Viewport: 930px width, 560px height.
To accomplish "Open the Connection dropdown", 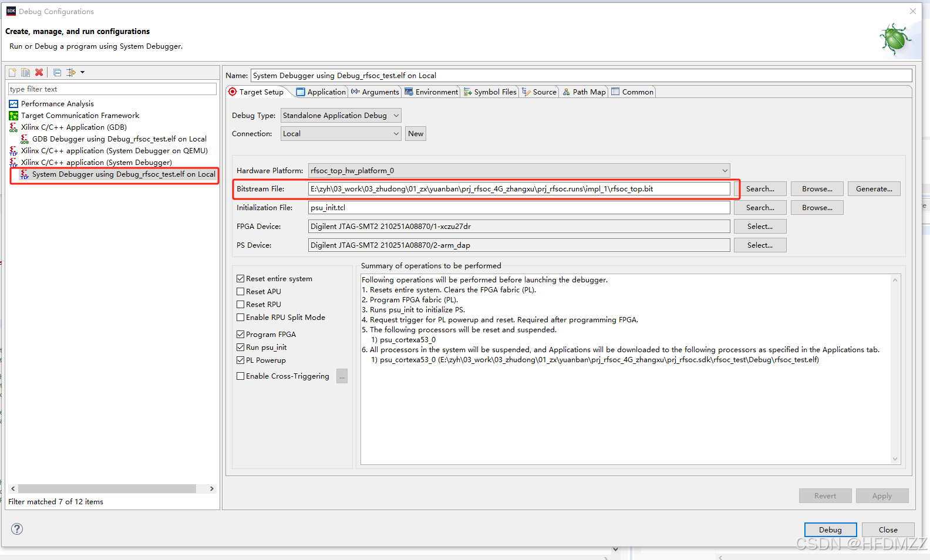I will click(x=341, y=134).
